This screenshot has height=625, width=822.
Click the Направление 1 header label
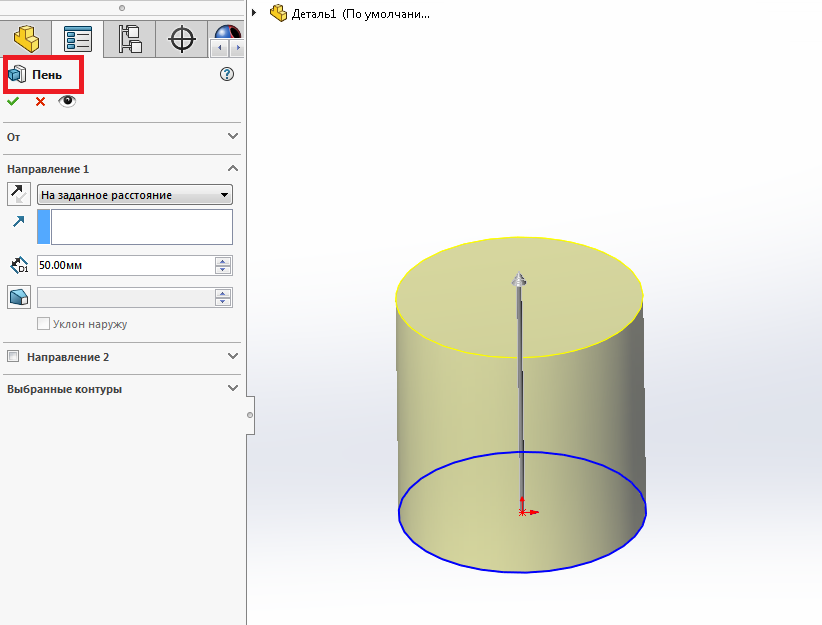coord(48,169)
